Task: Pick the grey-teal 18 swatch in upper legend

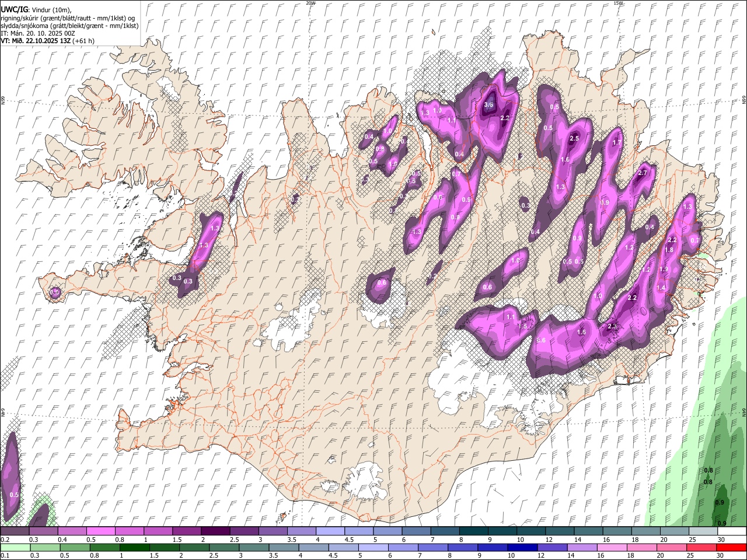Action: point(646,531)
